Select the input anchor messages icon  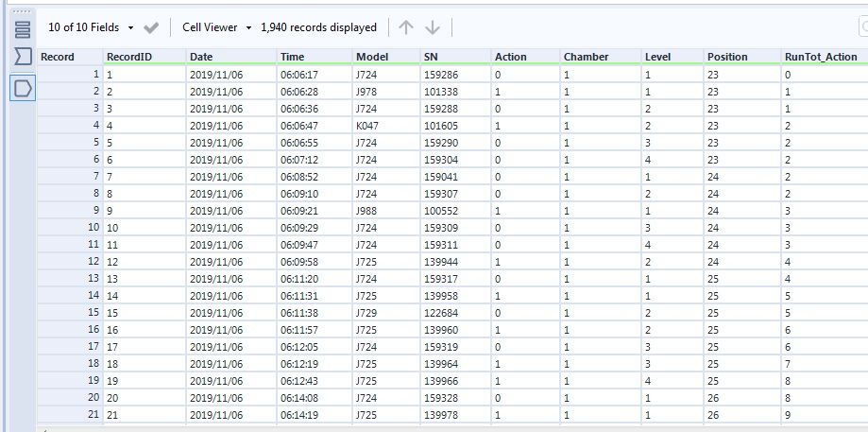(x=22, y=57)
